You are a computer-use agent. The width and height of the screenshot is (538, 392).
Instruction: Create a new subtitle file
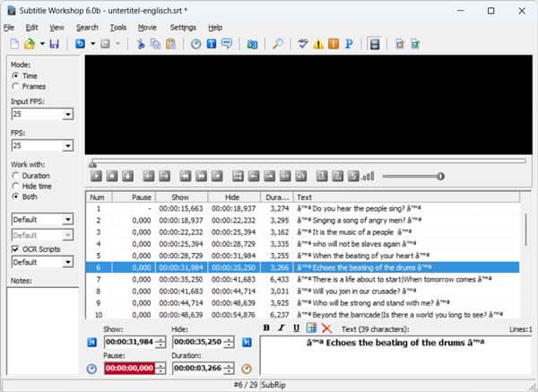pos(14,44)
